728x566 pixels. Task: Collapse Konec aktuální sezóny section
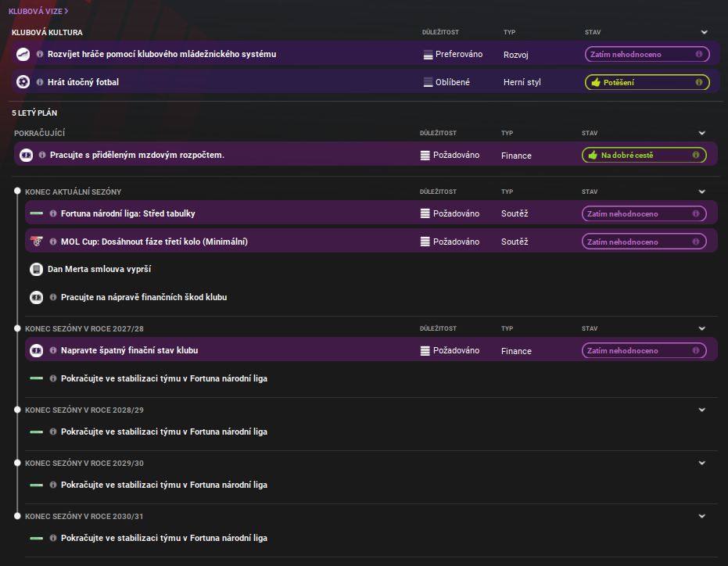click(x=702, y=192)
